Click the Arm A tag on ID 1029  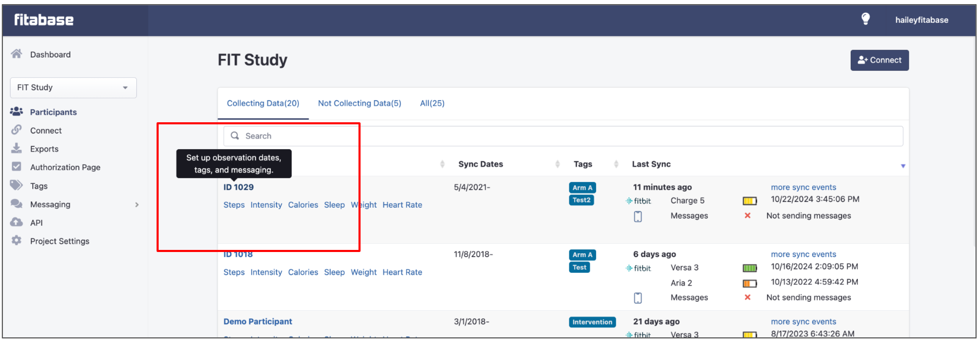(x=582, y=187)
